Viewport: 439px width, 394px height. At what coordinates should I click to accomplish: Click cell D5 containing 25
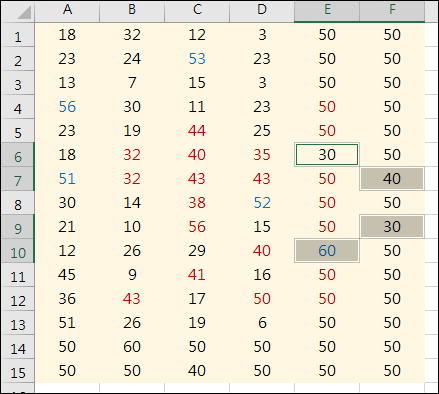(262, 131)
